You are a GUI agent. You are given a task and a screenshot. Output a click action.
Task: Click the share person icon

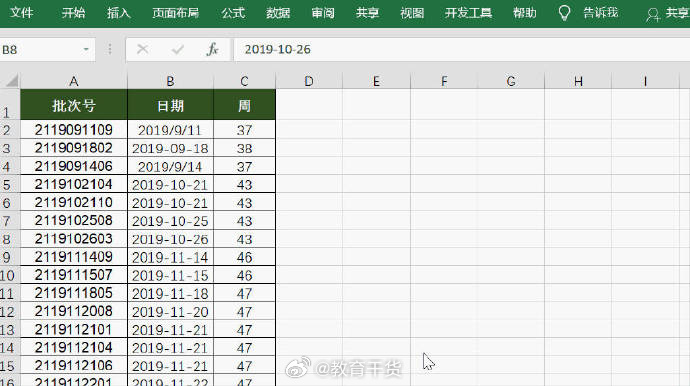[x=653, y=15]
